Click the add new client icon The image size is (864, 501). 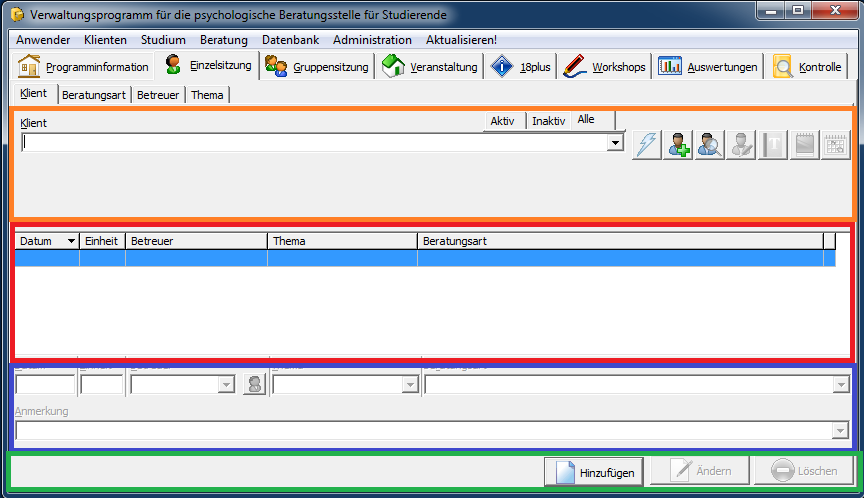(x=679, y=144)
